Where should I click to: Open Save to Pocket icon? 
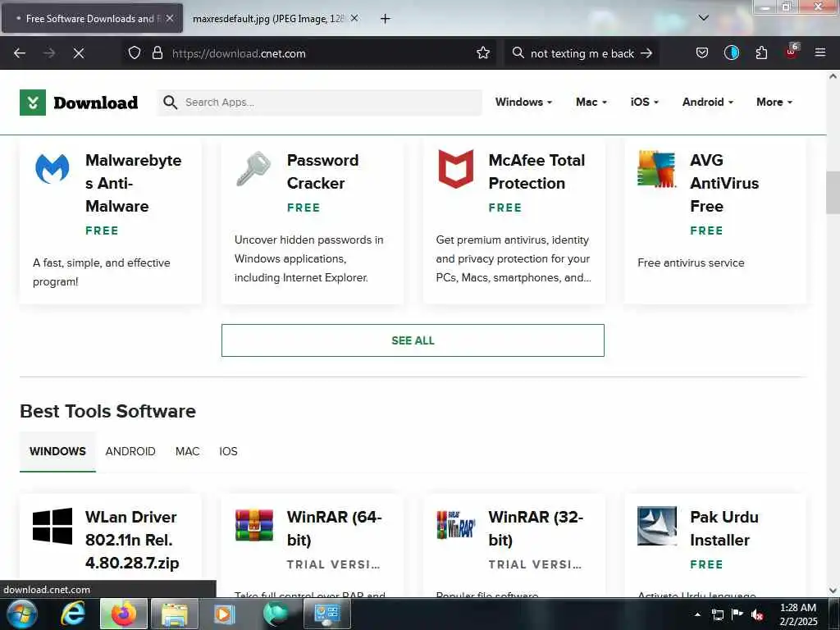click(702, 53)
